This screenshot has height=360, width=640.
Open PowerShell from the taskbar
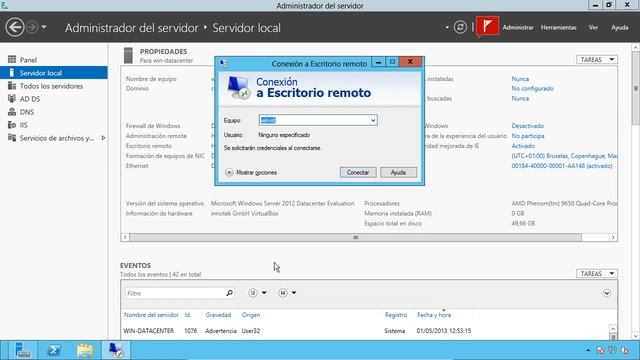(53, 350)
